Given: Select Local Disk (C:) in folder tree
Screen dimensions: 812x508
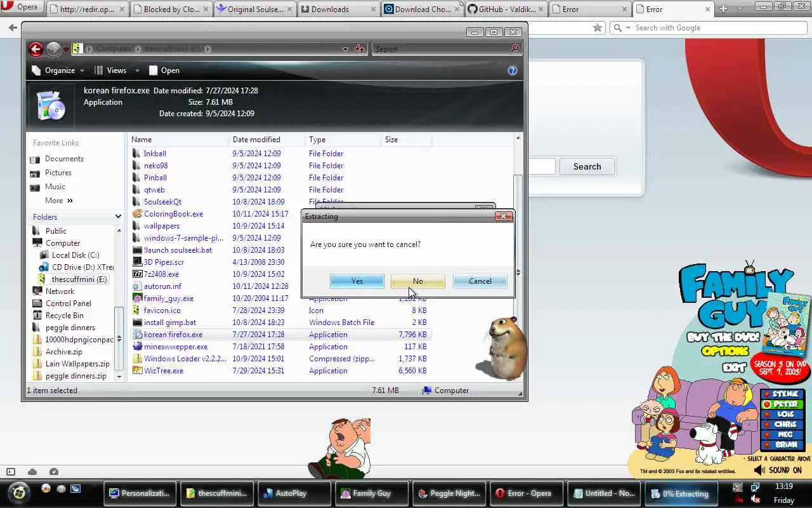Looking at the screenshot, I should pos(75,255).
